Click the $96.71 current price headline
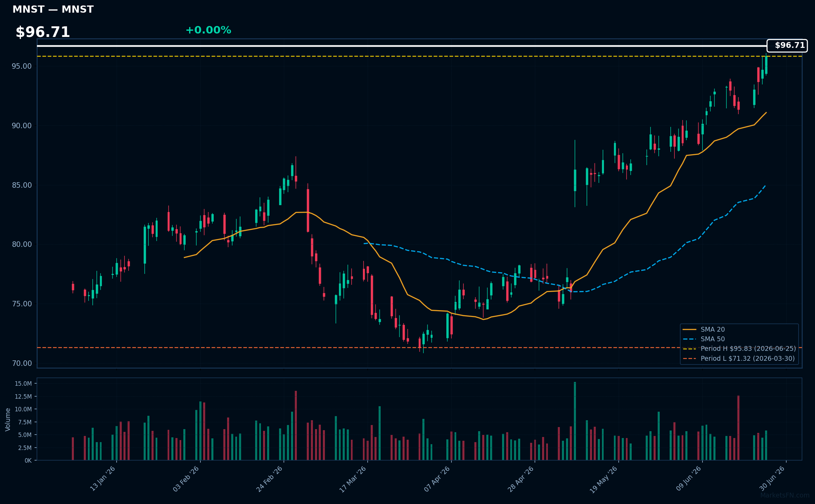 pos(43,32)
